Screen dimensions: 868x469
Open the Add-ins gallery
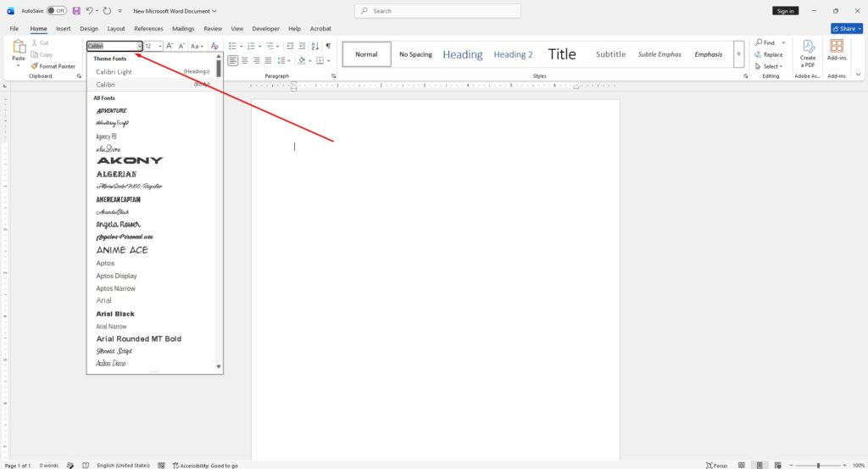point(837,50)
